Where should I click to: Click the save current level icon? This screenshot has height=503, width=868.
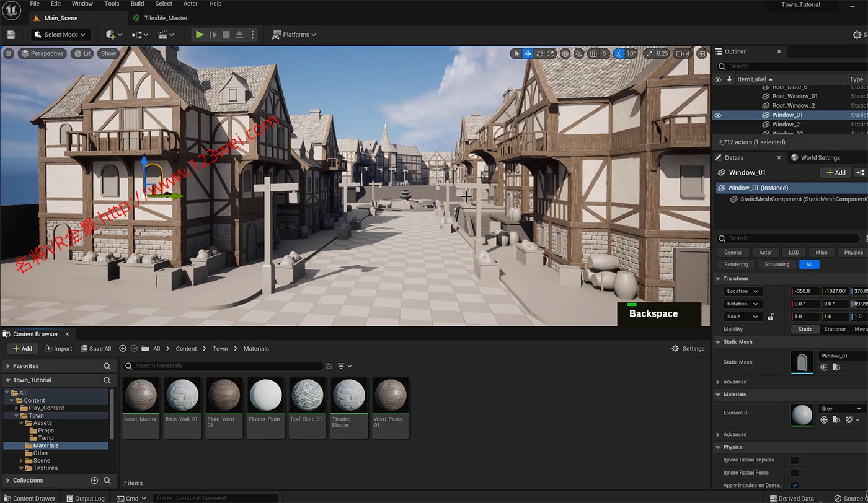tap(11, 35)
